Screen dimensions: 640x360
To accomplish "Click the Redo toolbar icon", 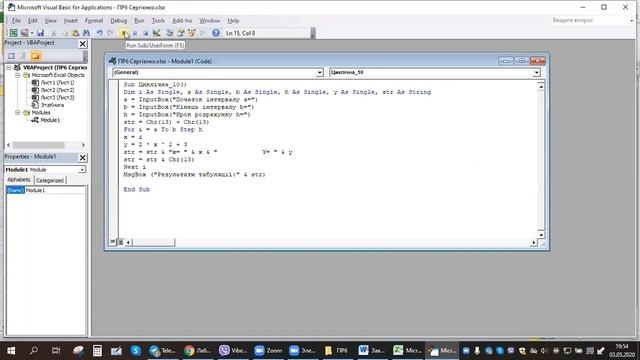I will coord(110,33).
